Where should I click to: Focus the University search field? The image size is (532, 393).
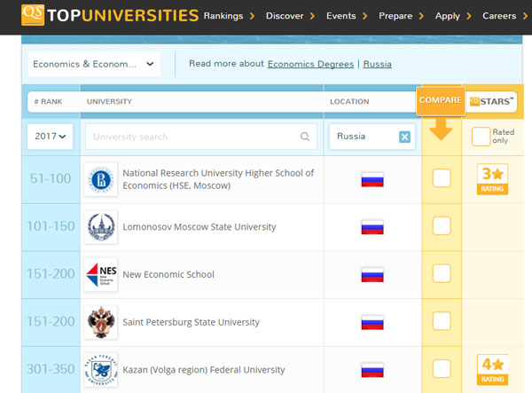(x=201, y=137)
